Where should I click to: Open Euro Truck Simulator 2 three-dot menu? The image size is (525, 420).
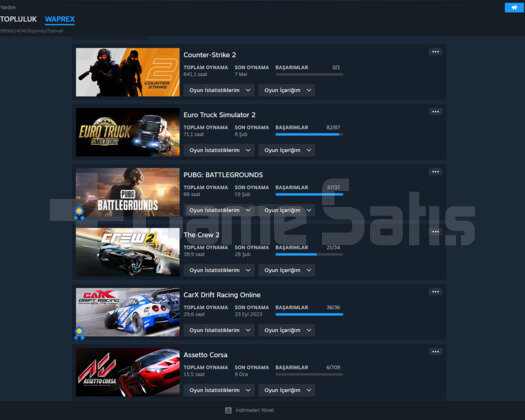435,112
